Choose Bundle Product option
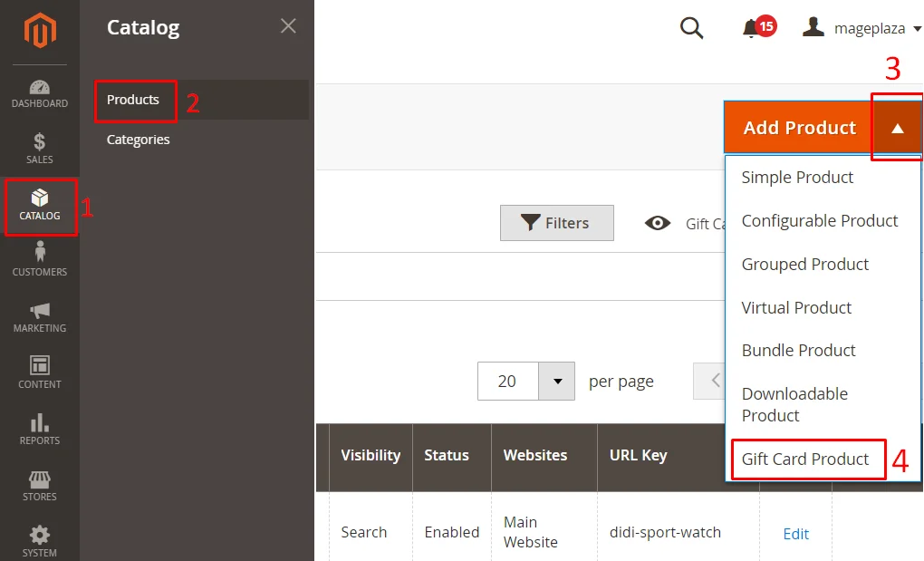924x561 pixels. point(798,351)
